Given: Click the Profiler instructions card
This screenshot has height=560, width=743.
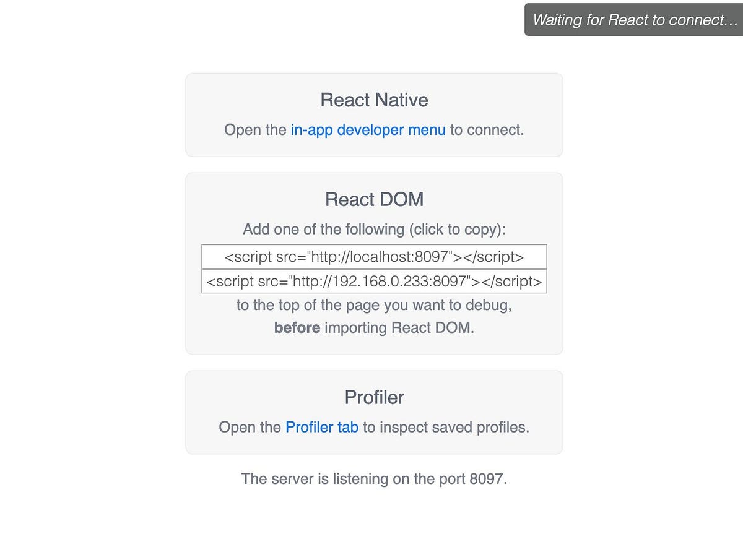Looking at the screenshot, I should click(x=374, y=411).
